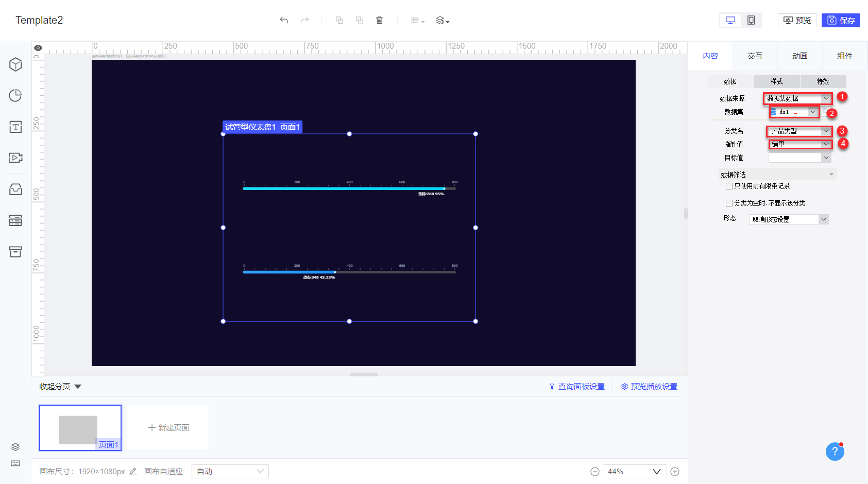Select the 样式 sub-tab
Viewport: 868px width, 484px height.
(x=777, y=81)
